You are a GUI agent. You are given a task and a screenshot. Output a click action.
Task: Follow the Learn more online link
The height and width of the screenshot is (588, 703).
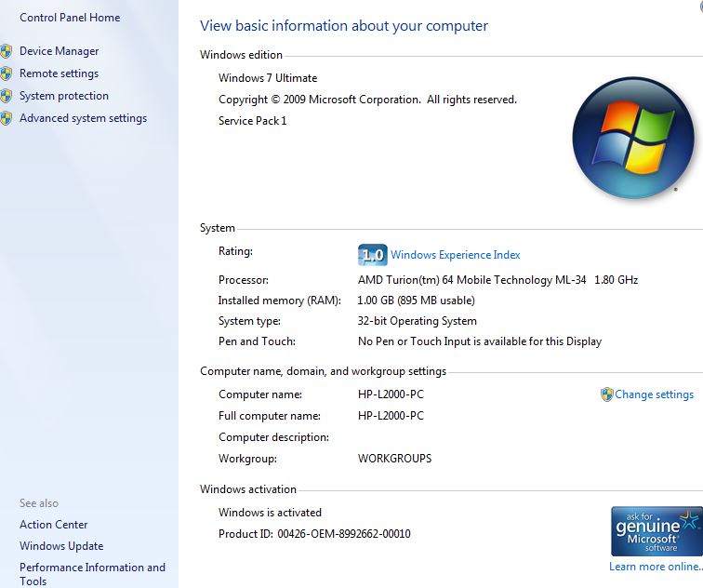pyautogui.click(x=655, y=567)
